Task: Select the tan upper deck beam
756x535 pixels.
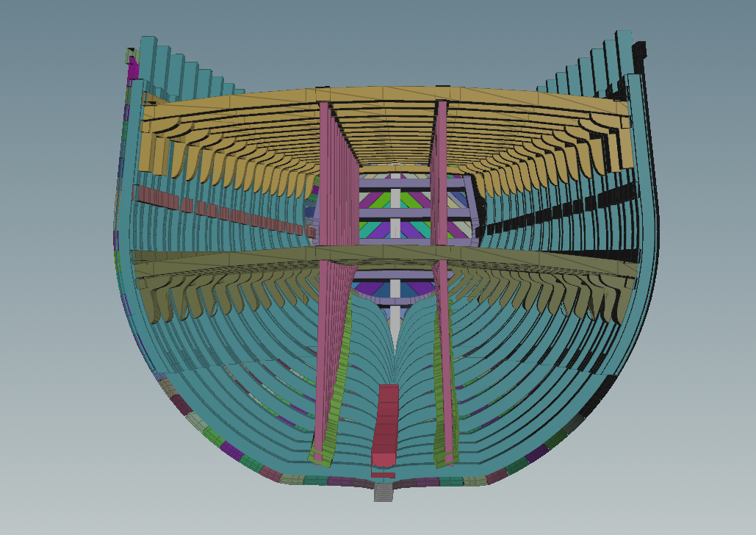Action: point(386,100)
